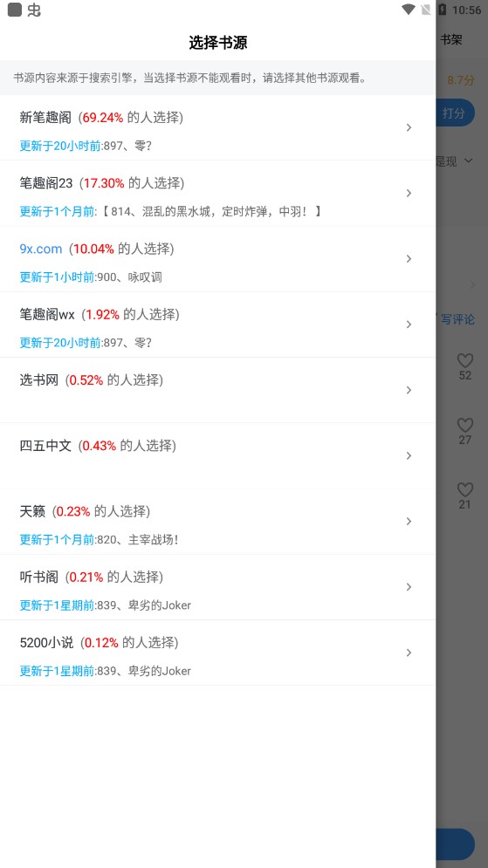Select the 天籁 source entry
The width and height of the screenshot is (488, 868).
pyautogui.click(x=217, y=522)
